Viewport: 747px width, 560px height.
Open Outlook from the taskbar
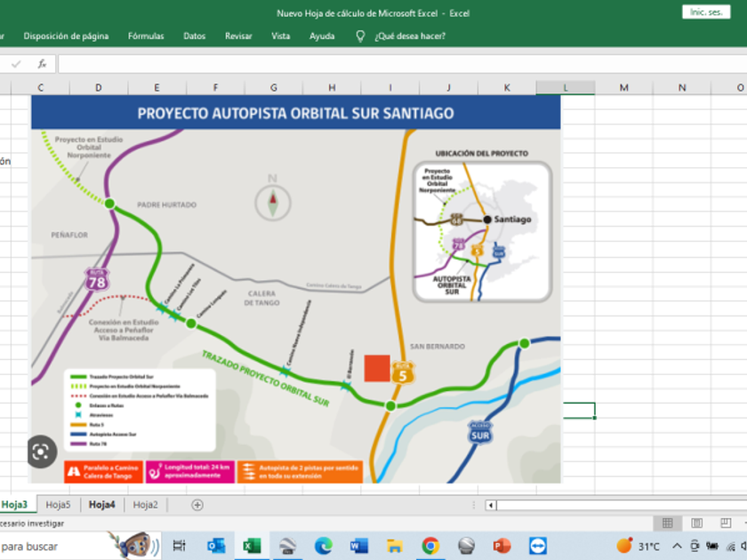tap(216, 546)
